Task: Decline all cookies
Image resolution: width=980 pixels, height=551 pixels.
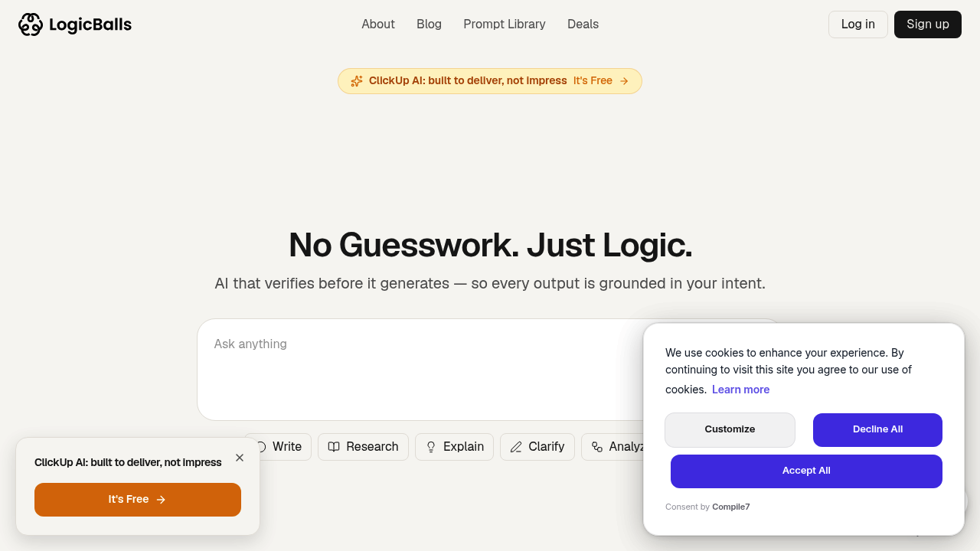Action: point(877,430)
